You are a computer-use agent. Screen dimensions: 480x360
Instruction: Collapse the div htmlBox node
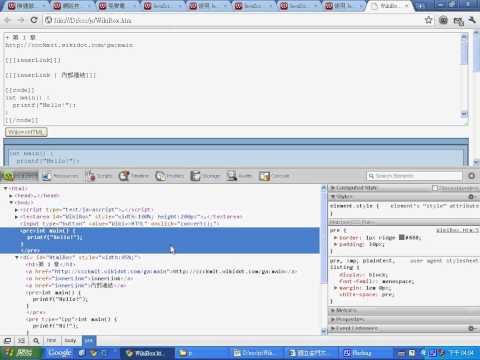16,257
